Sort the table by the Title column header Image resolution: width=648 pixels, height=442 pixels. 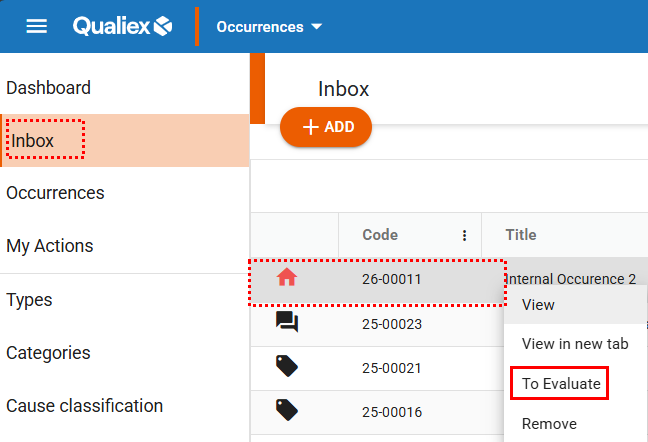pos(521,235)
